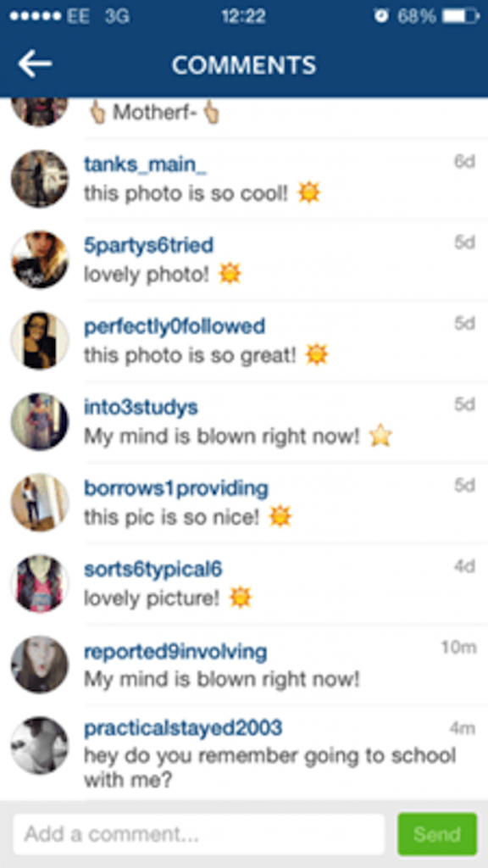This screenshot has width=488, height=868.
Task: Open reported9involving username
Action: pos(175,652)
